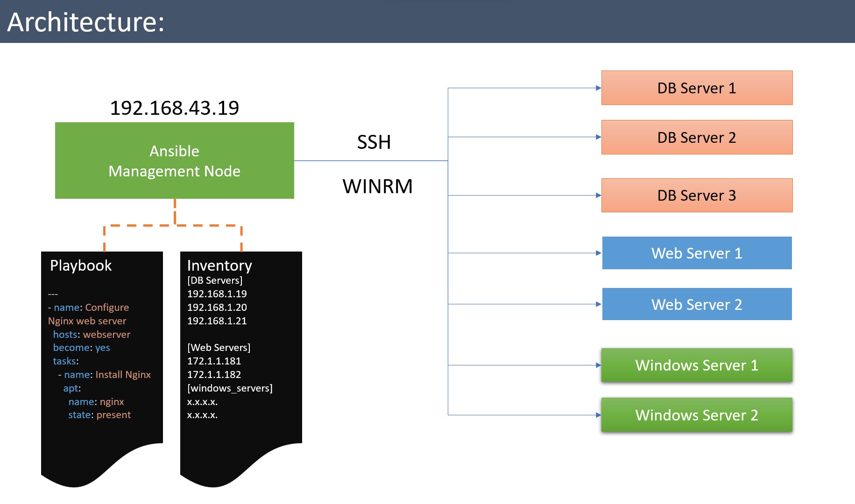Click inventory entry 172.1.1.182
Image resolution: width=855 pixels, height=504 pixels.
tap(214, 375)
